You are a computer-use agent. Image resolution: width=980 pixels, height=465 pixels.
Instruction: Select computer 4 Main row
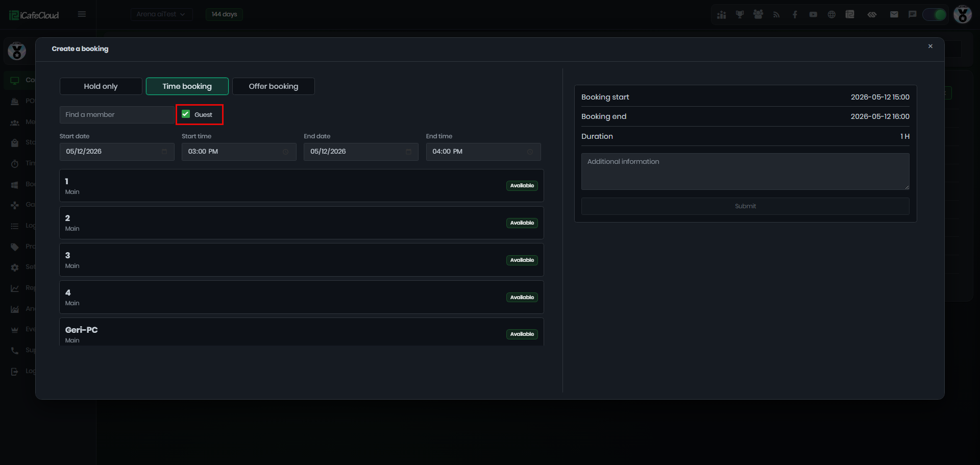tap(302, 297)
